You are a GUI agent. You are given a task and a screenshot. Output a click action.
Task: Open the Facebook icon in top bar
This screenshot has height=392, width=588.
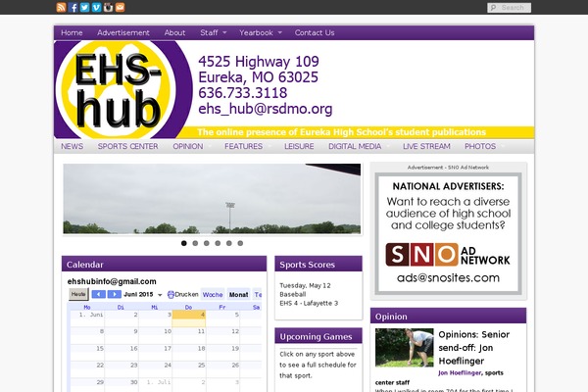[73, 8]
